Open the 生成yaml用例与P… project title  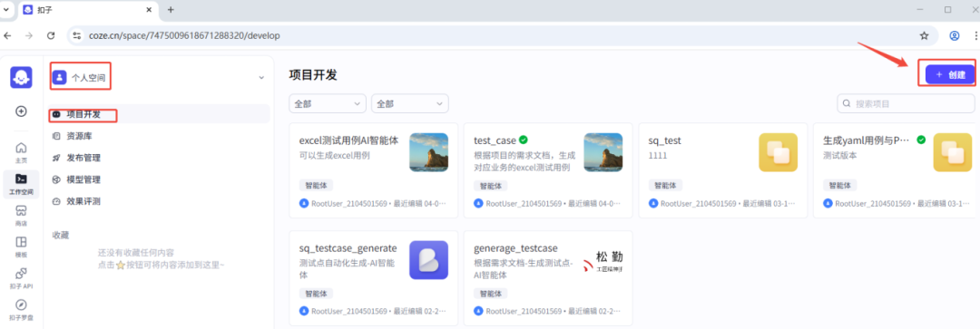point(867,140)
